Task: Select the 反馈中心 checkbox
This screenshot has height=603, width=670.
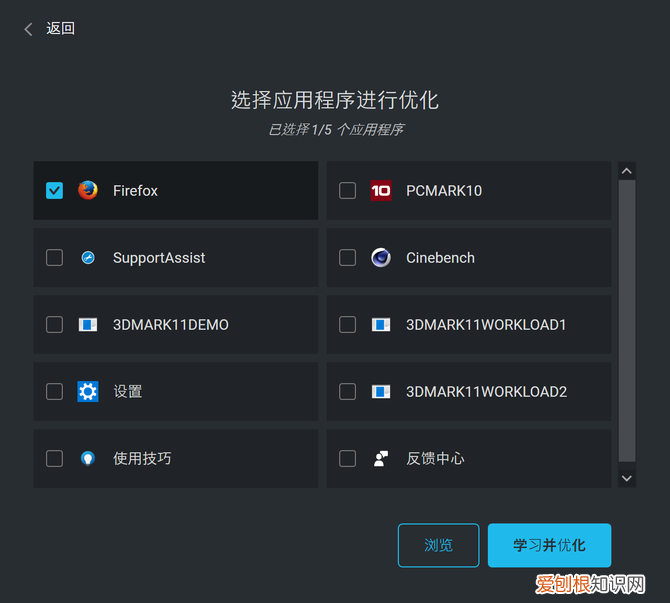Action: (x=347, y=459)
